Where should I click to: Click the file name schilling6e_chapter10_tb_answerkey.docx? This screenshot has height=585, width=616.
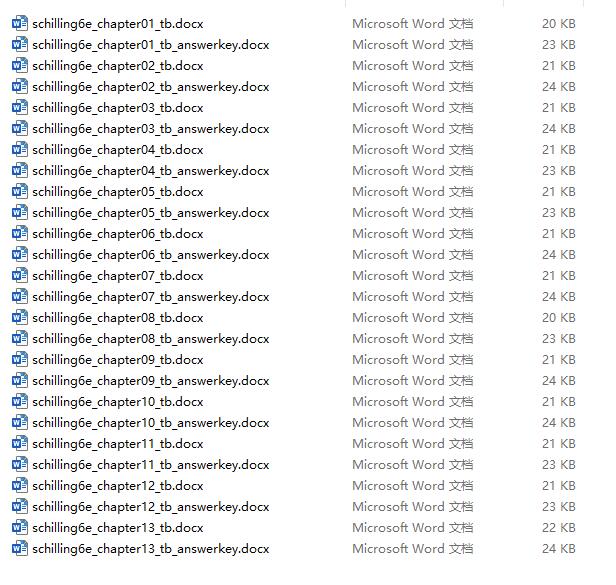coord(151,424)
